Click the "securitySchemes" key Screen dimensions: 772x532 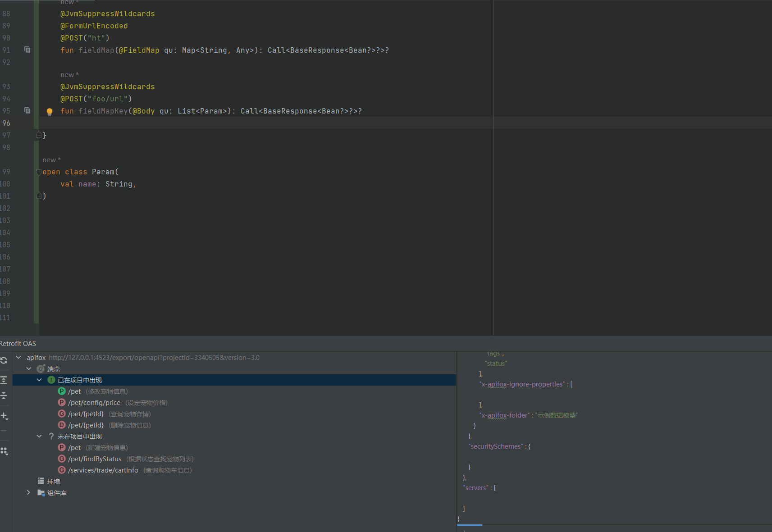coord(496,446)
